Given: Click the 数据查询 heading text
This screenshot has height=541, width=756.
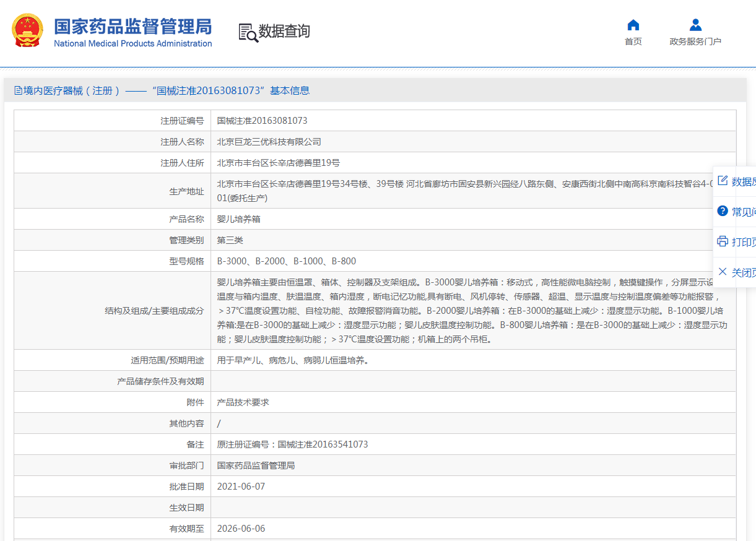Looking at the screenshot, I should [x=284, y=32].
